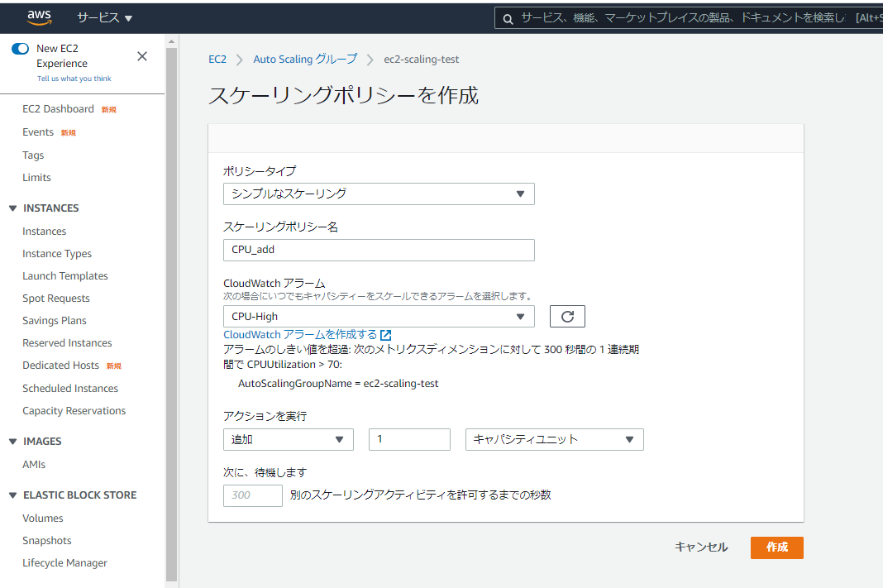Go to Events in sidebar
Image resolution: width=883 pixels, height=588 pixels.
38,132
